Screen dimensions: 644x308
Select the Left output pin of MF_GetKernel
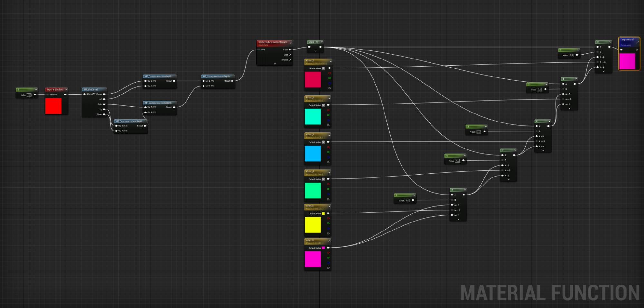point(104,99)
